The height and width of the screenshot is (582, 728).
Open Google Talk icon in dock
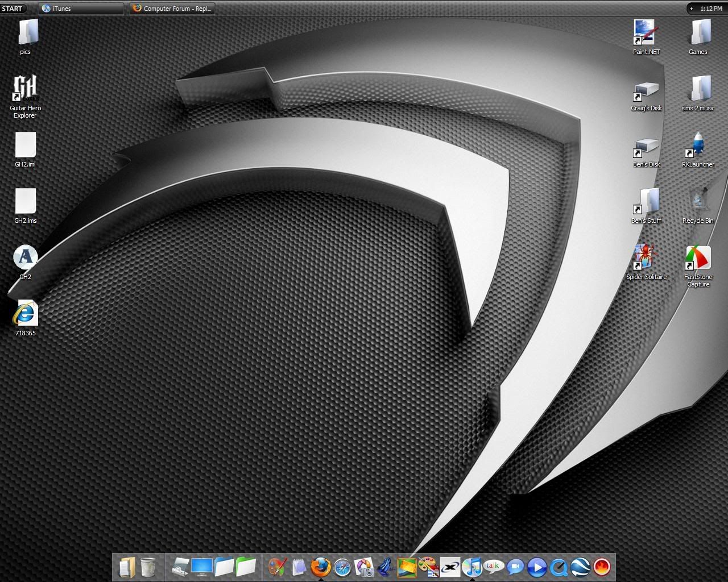[493, 566]
